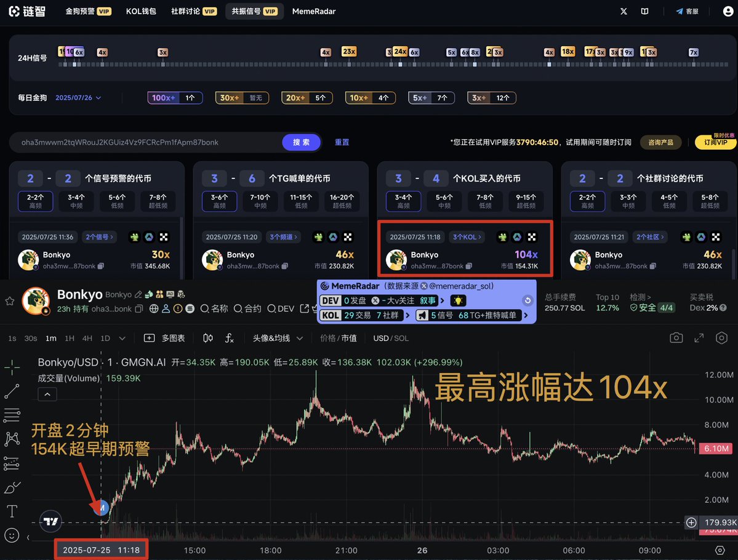This screenshot has width=738, height=560.
Task: Select the brush drawing tool
Action: pyautogui.click(x=12, y=487)
